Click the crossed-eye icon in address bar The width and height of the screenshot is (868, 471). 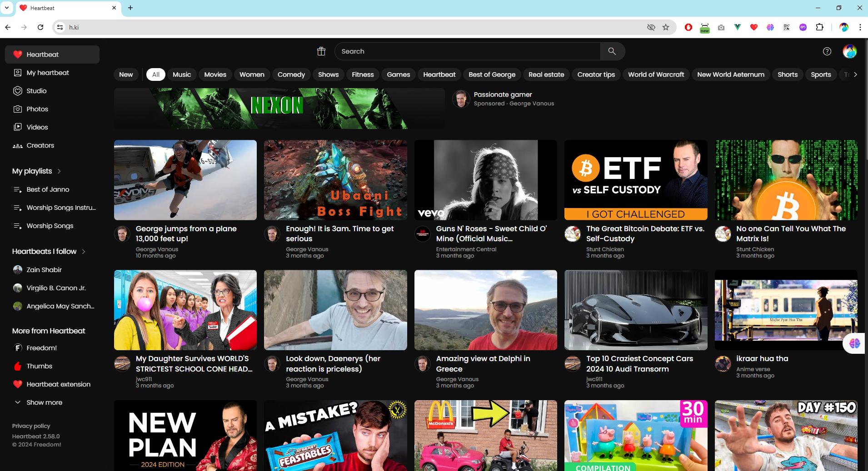pyautogui.click(x=651, y=27)
